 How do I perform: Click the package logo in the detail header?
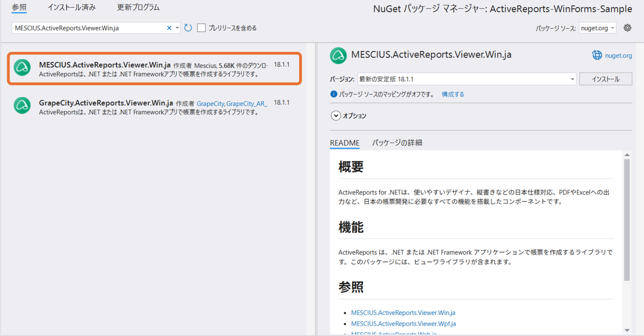coord(339,55)
